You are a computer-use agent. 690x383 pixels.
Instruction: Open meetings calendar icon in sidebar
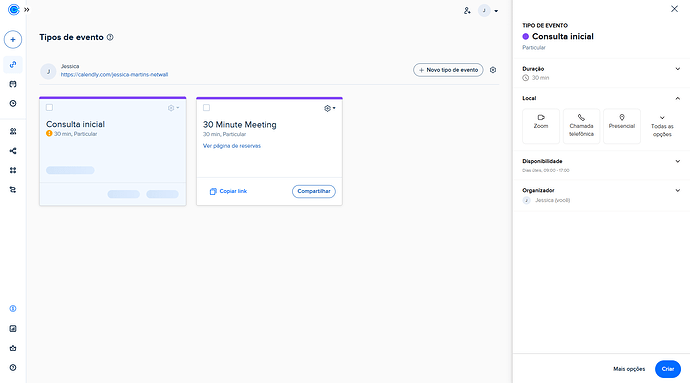[13, 84]
